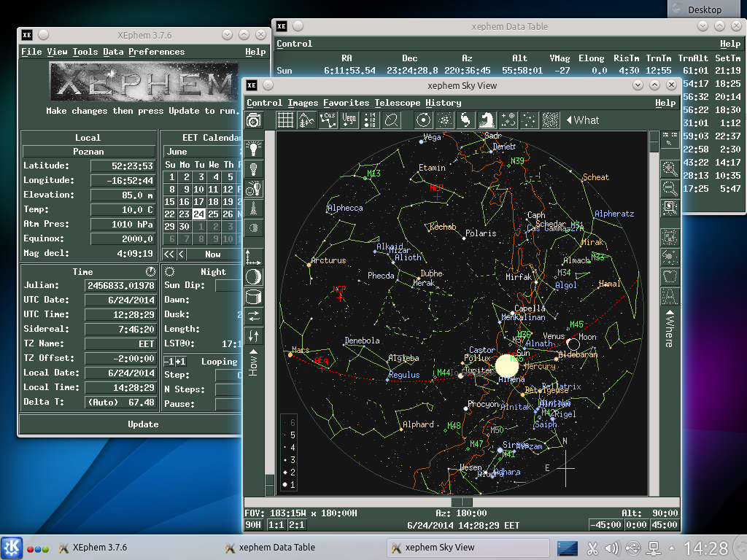Open the History menu
This screenshot has height=560, width=747.
click(443, 103)
